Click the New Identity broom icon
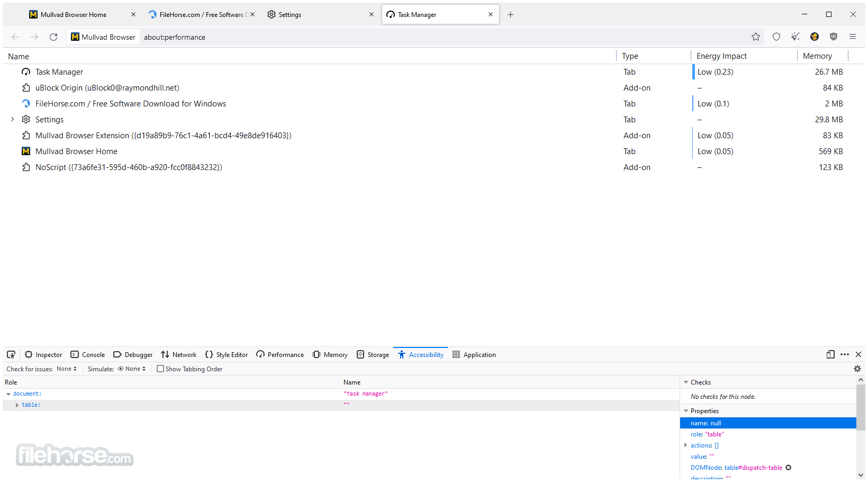Screen dimensions: 868x482 (795, 37)
